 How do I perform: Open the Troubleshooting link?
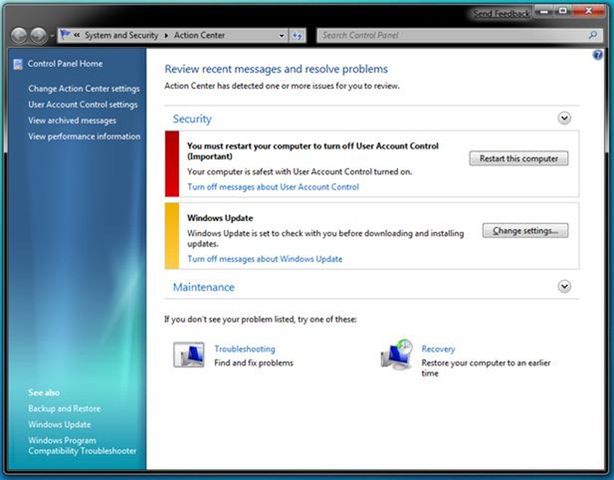245,349
